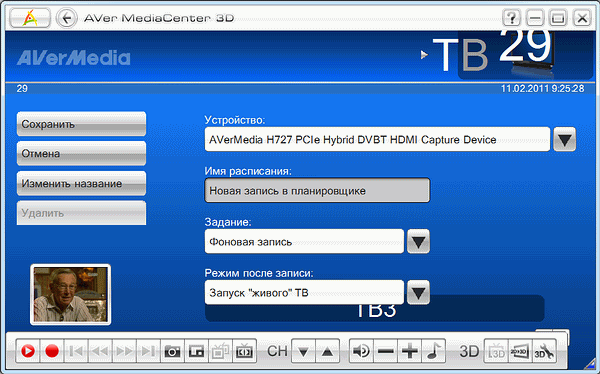This screenshot has height=374, width=600.
Task: Change to the previous channel with down arrow
Action: click(303, 351)
